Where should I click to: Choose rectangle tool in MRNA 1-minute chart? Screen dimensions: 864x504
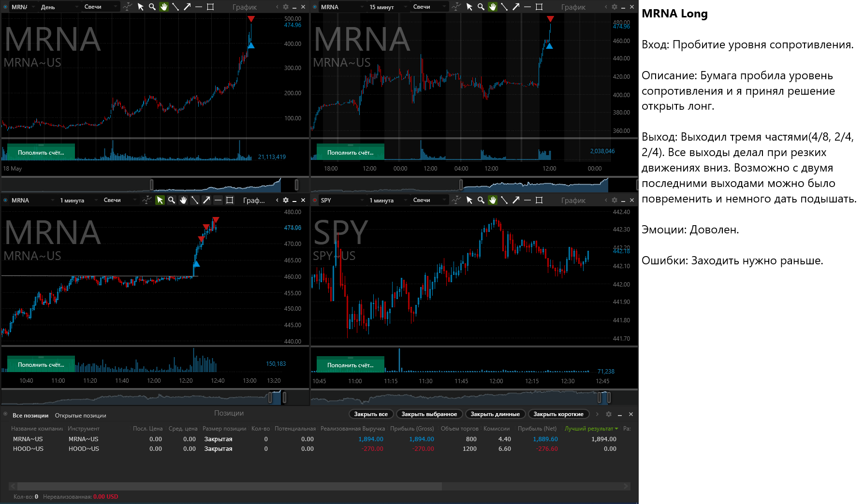coord(229,200)
